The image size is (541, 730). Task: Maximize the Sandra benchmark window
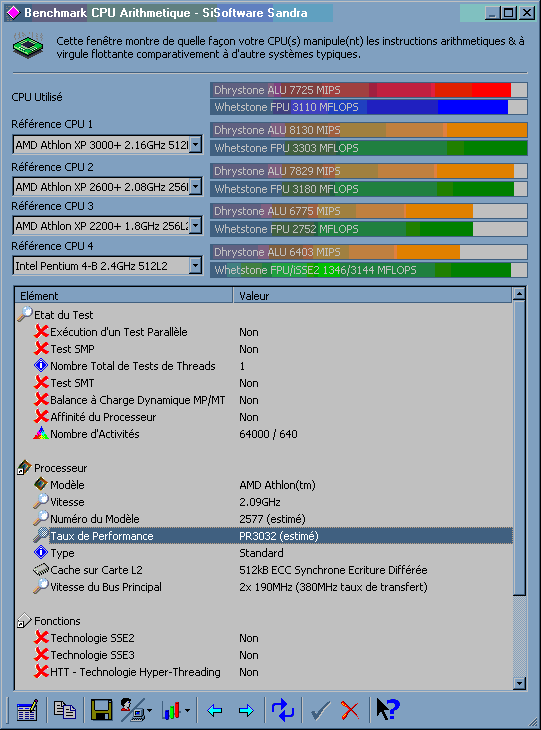(x=508, y=13)
